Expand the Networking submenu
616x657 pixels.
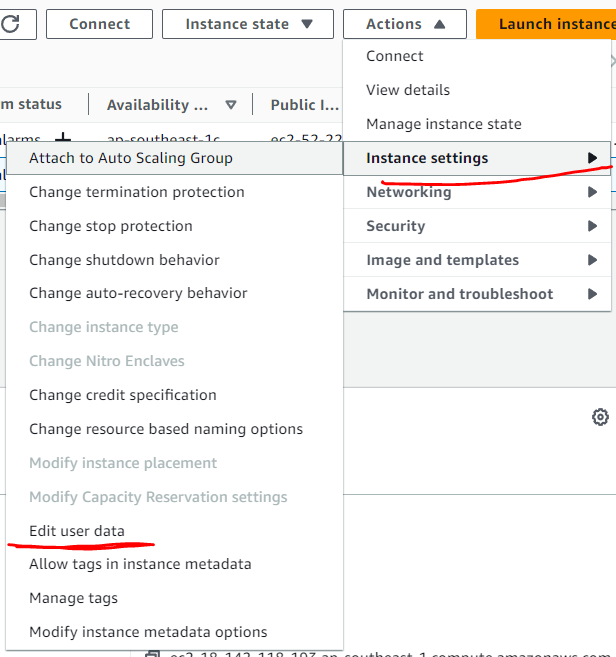pos(477,192)
